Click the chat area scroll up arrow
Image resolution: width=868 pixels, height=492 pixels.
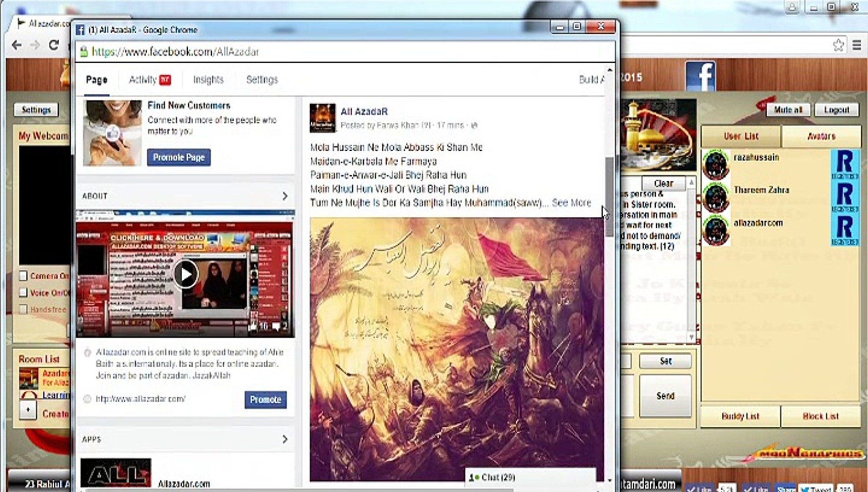691,182
